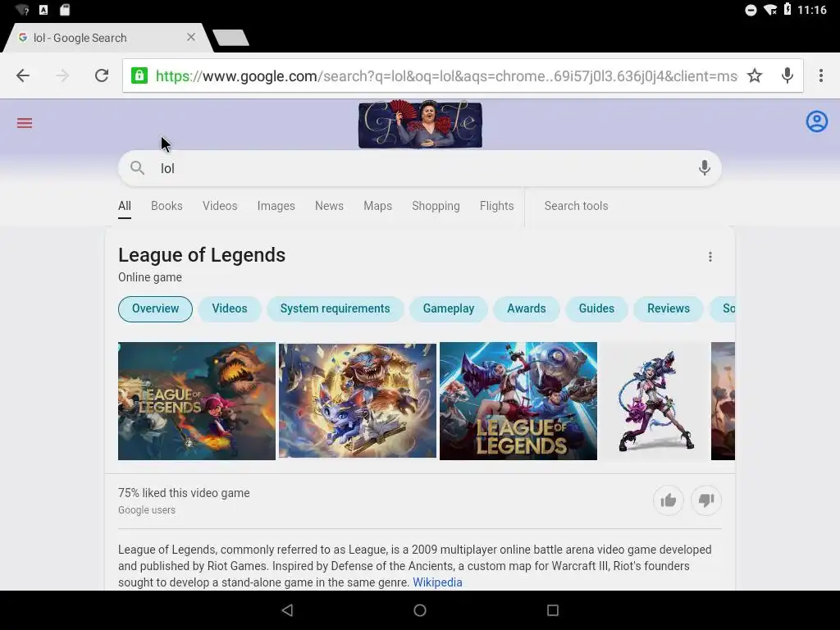This screenshot has width=840, height=630.
Task: Switch to Books results
Action: 167,206
